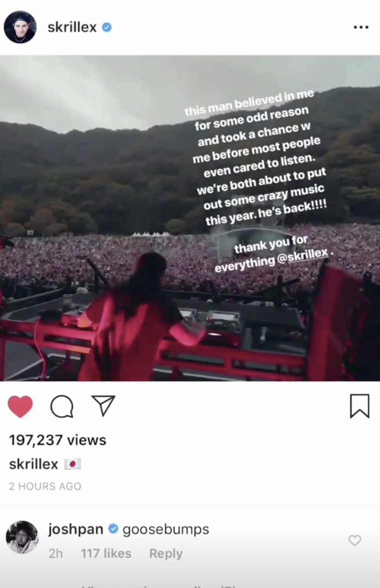The width and height of the screenshot is (380, 588).
Task: Tap the 2 HOURS AGO timestamp
Action: click(45, 486)
